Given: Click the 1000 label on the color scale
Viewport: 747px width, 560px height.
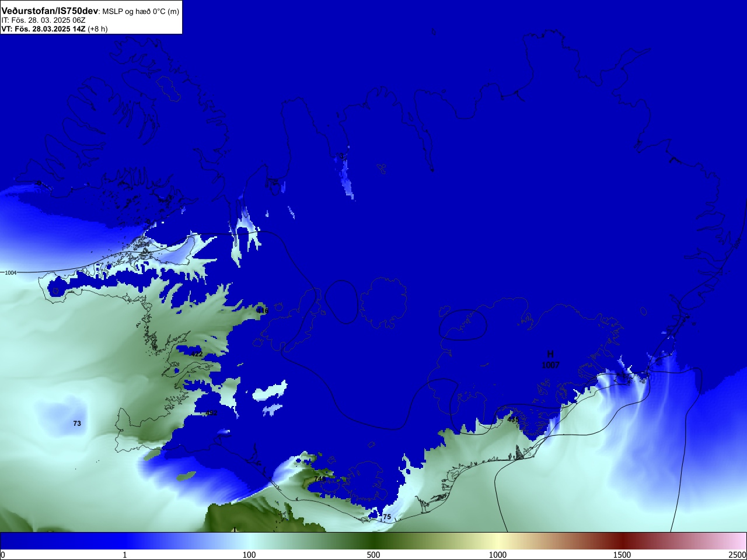Looking at the screenshot, I should click(x=498, y=555).
